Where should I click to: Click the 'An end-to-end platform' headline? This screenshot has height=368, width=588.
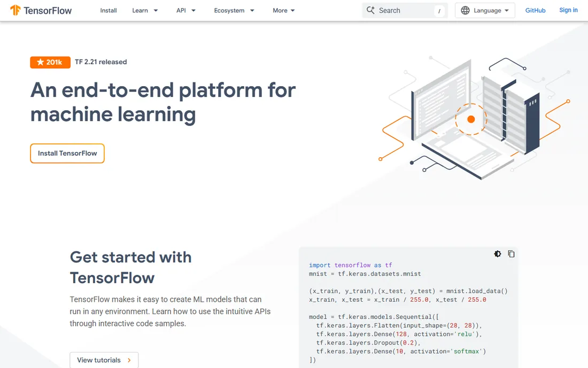pos(163,102)
